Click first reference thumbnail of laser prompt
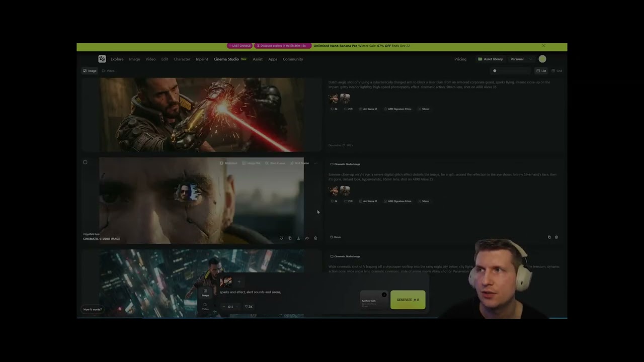Image resolution: width=644 pixels, height=362 pixels. click(334, 99)
